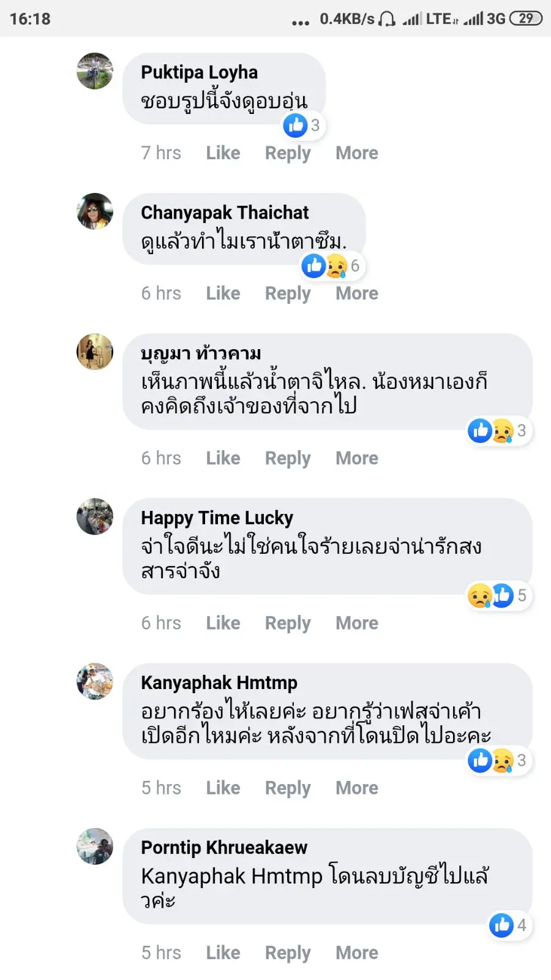Tap mentioned name Kanyaphak Hmtmp in Porntip's comment
Image resolution: width=551 pixels, height=980 pixels.
[231, 876]
